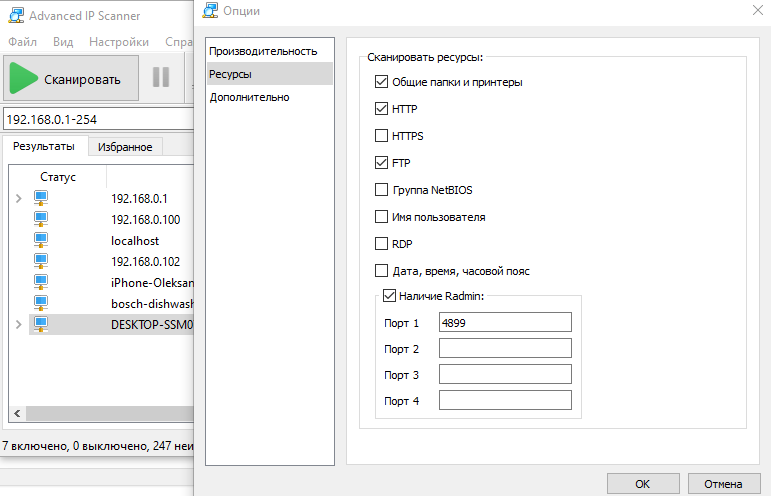The height and width of the screenshot is (496, 771).
Task: Click the Порт 2 input field
Action: 505,349
